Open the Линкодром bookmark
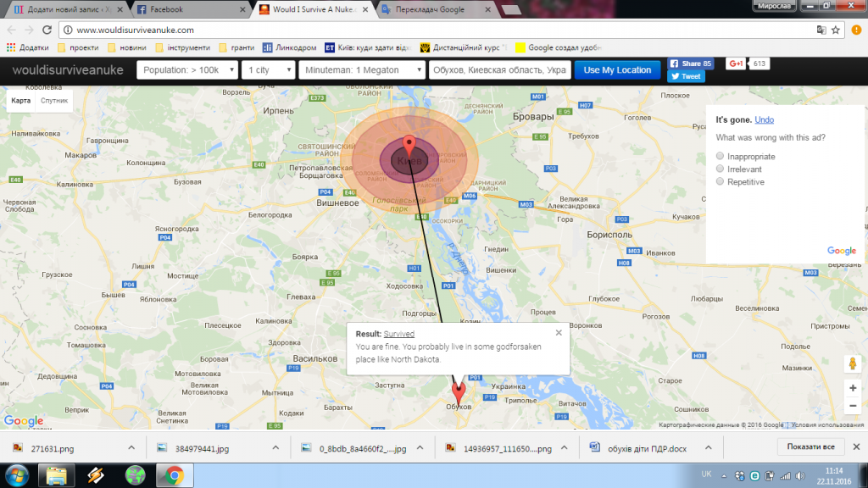 [x=290, y=47]
